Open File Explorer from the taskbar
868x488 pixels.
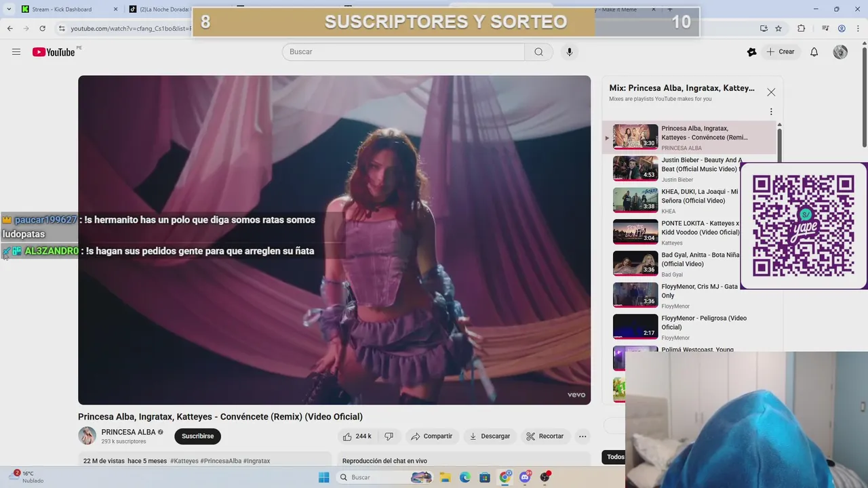pos(446,477)
